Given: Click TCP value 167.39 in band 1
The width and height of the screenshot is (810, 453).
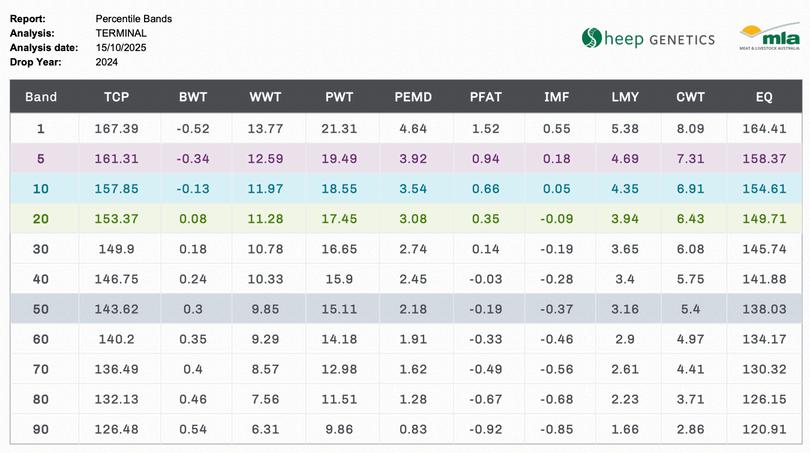Looking at the screenshot, I should tap(116, 129).
